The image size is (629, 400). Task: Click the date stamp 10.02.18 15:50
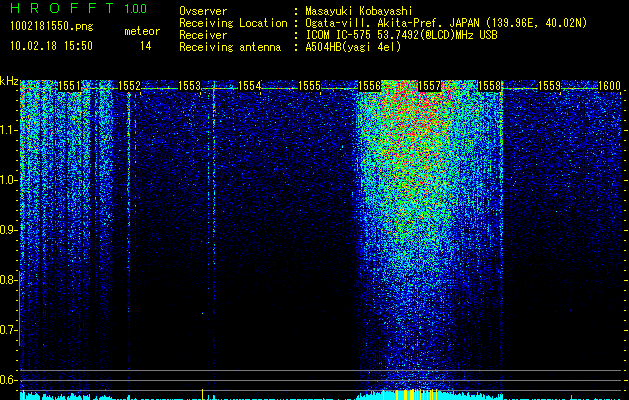click(51, 46)
